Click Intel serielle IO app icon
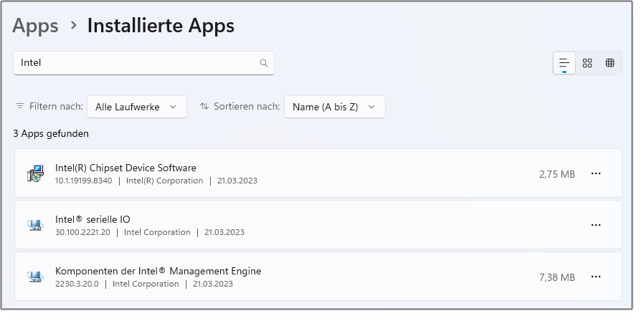The height and width of the screenshot is (321, 644). point(35,225)
